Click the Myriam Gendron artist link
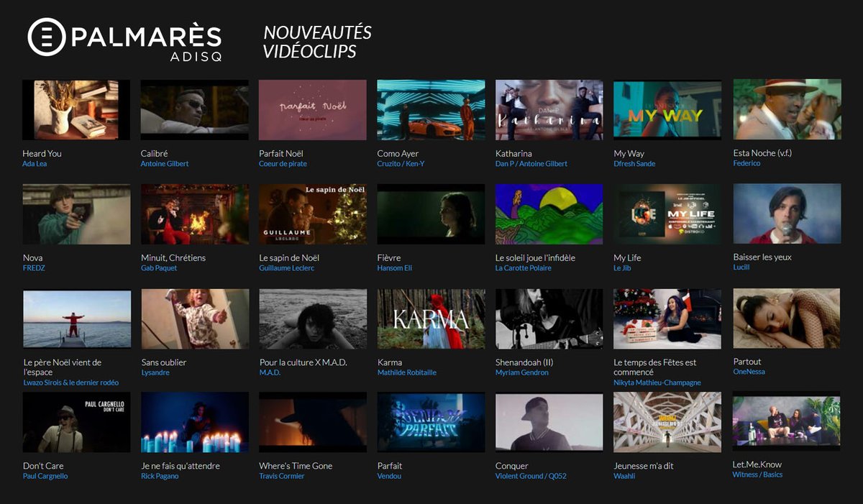Image resolution: width=863 pixels, height=504 pixels. click(x=522, y=372)
